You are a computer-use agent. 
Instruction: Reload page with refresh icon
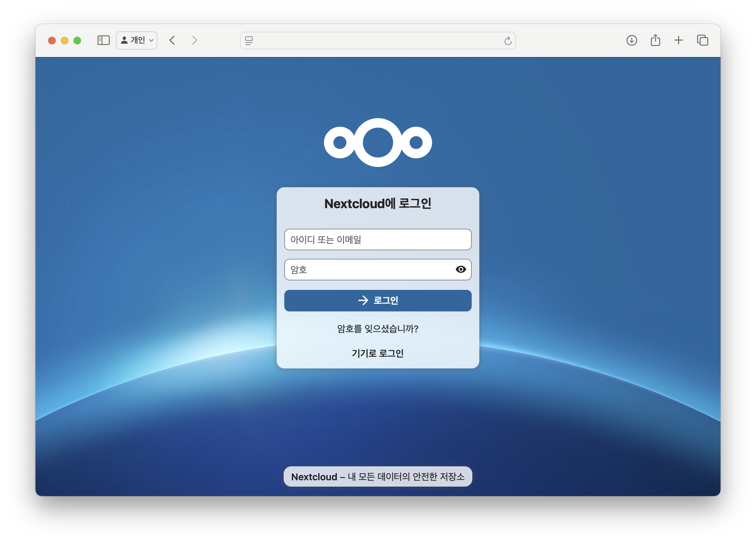(508, 41)
